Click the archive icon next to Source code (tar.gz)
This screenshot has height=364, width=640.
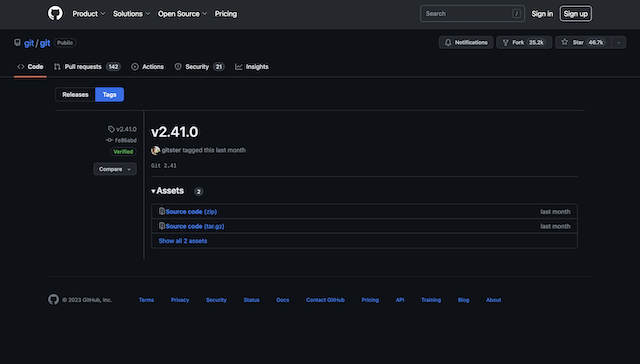pos(162,226)
